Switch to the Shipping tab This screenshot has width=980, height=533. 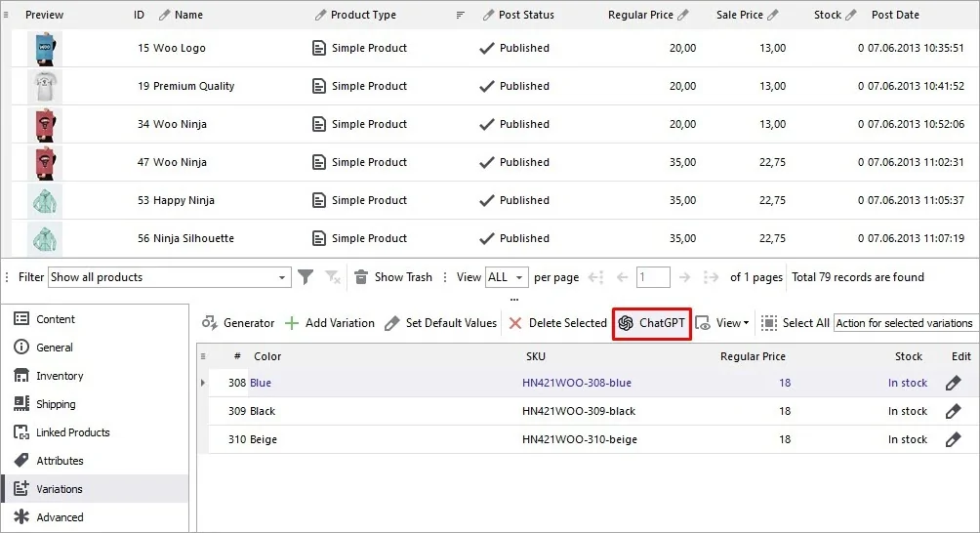tap(95, 404)
